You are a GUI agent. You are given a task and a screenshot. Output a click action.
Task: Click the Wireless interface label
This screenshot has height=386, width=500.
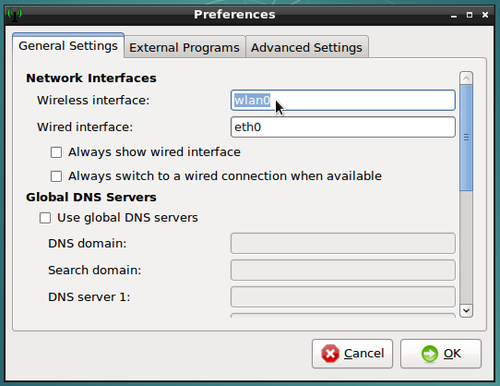click(93, 100)
